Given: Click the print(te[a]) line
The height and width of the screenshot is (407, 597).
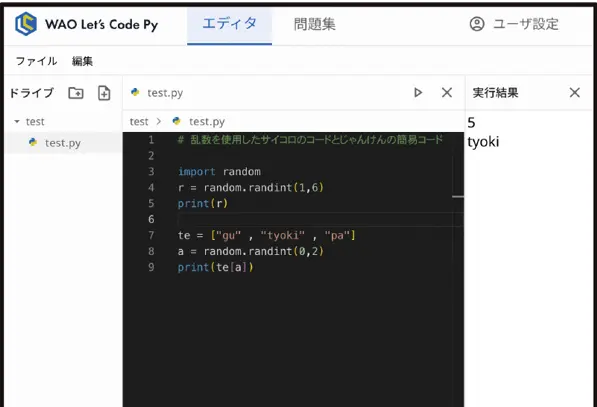Looking at the screenshot, I should [215, 267].
